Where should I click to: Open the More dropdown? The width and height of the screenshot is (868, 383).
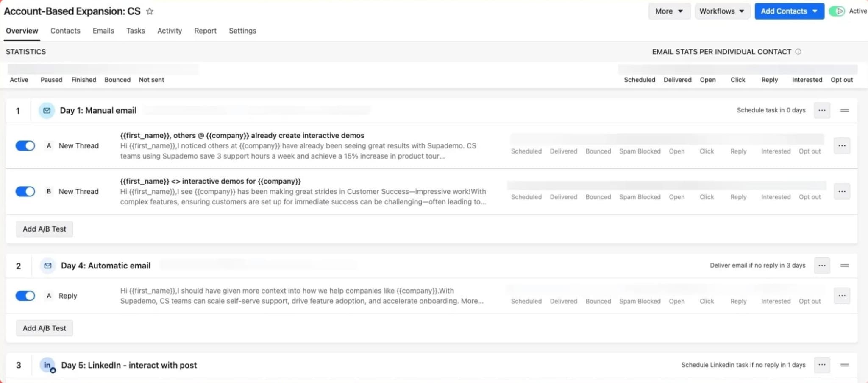tap(669, 11)
